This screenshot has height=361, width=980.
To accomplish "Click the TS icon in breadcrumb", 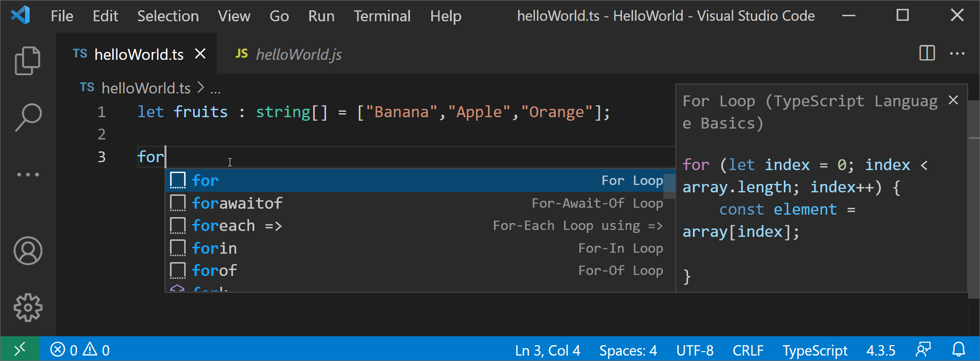I will 87,88.
